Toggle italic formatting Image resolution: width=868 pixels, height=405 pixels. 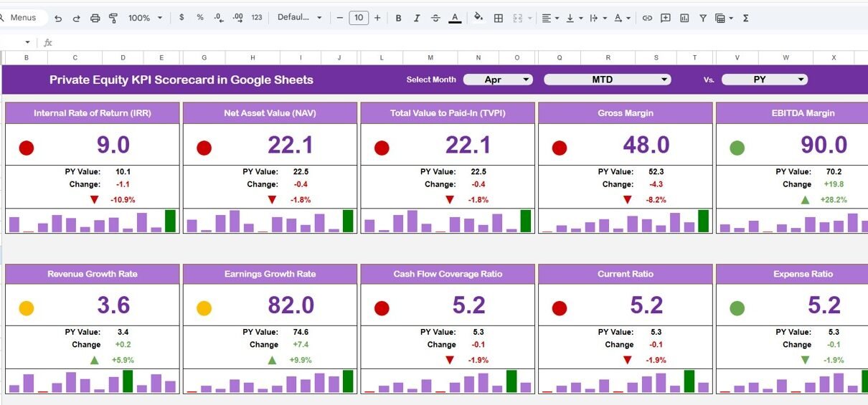click(418, 18)
